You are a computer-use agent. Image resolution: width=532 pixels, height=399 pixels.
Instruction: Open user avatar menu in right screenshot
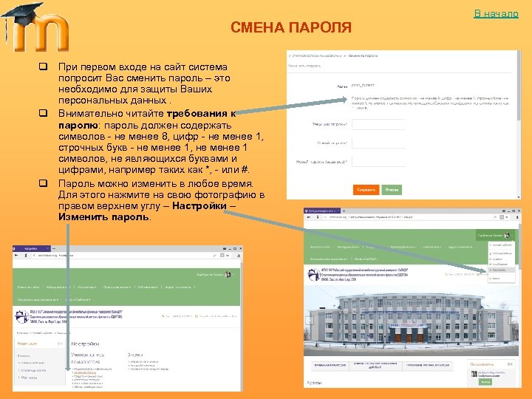pos(507,235)
